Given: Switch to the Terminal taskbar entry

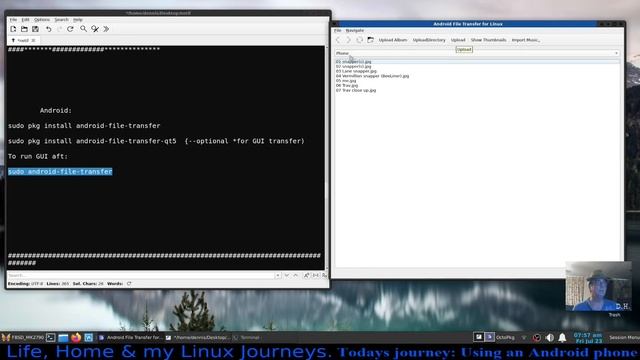Looking at the screenshot, I should (247, 338).
